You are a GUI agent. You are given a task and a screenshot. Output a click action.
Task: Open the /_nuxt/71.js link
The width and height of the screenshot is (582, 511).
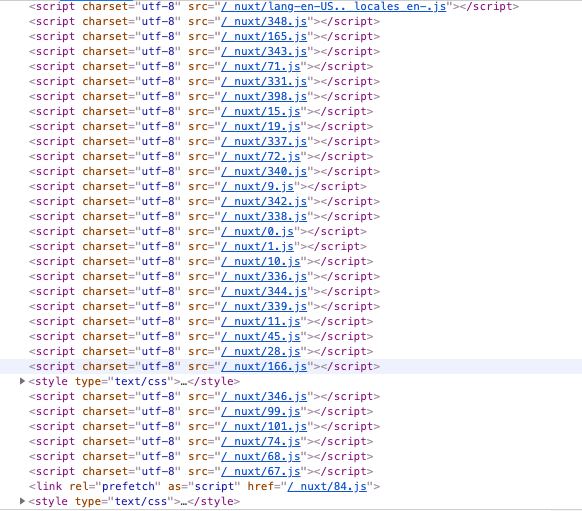[261, 66]
